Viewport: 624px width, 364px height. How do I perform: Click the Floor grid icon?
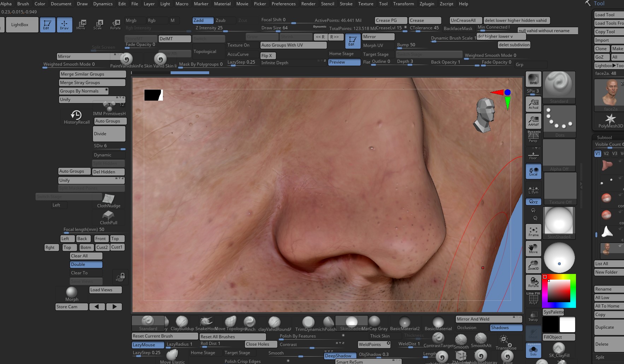pyautogui.click(x=533, y=155)
